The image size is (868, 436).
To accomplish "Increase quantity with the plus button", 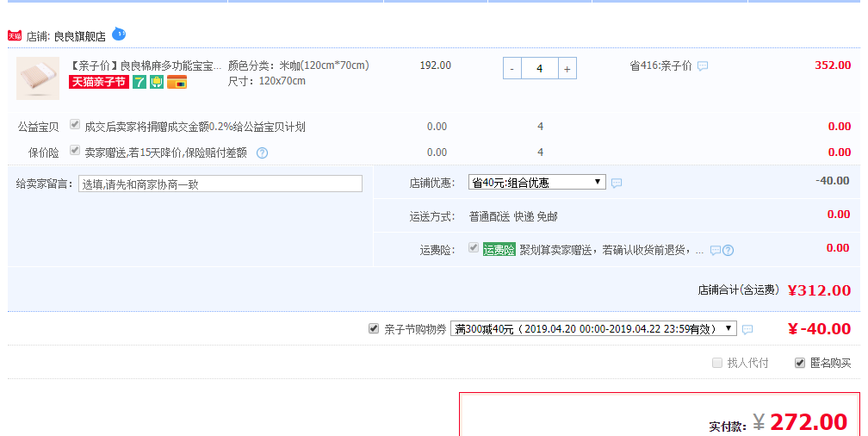I will pos(567,69).
